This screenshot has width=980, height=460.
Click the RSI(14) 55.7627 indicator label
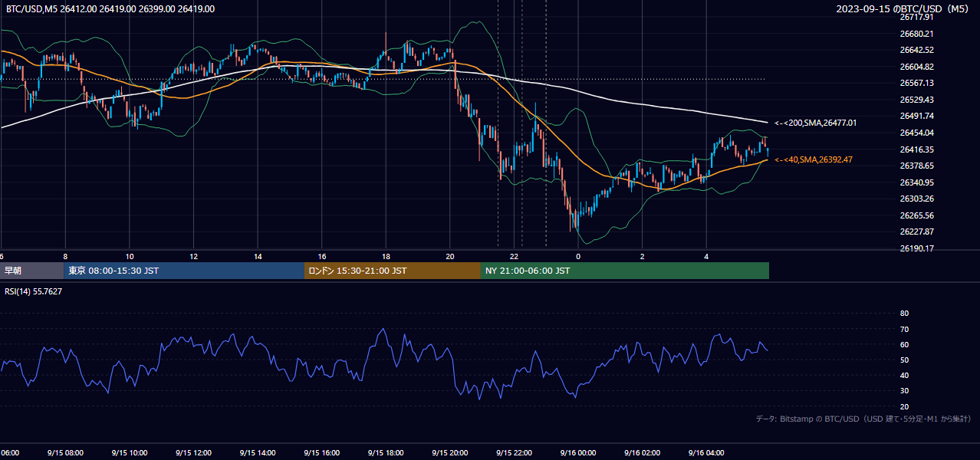coord(34,291)
